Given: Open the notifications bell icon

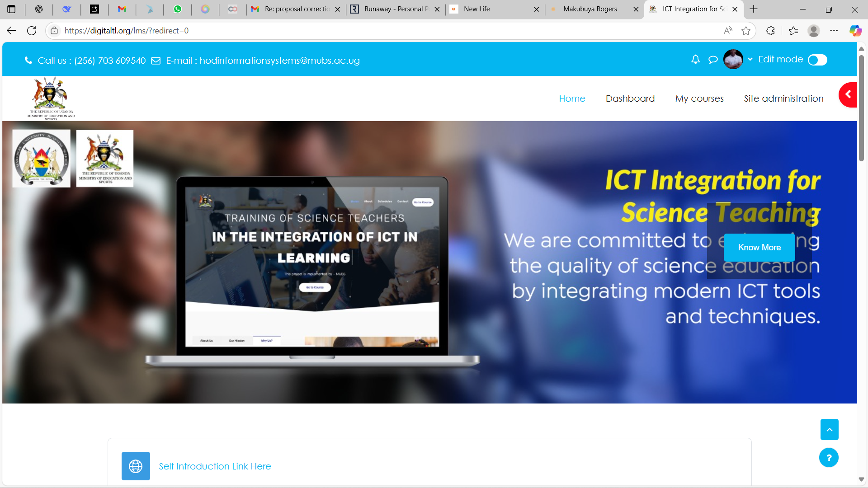Looking at the screenshot, I should pos(695,60).
